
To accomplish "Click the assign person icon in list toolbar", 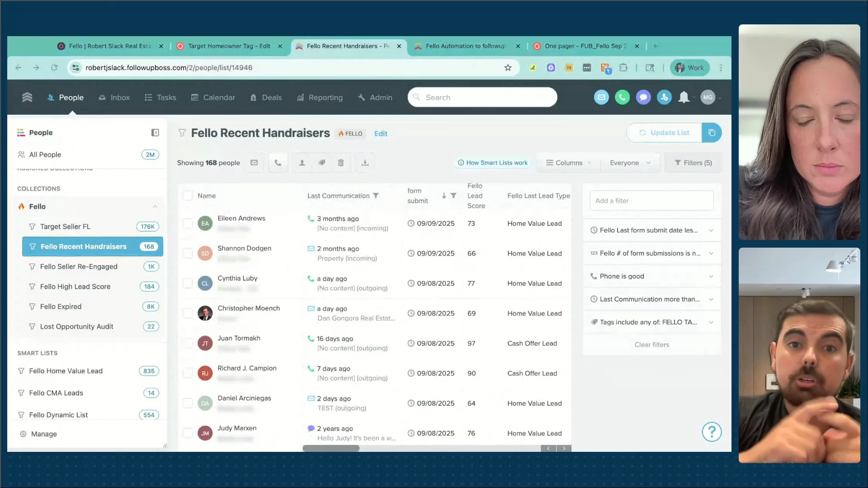I will (302, 163).
